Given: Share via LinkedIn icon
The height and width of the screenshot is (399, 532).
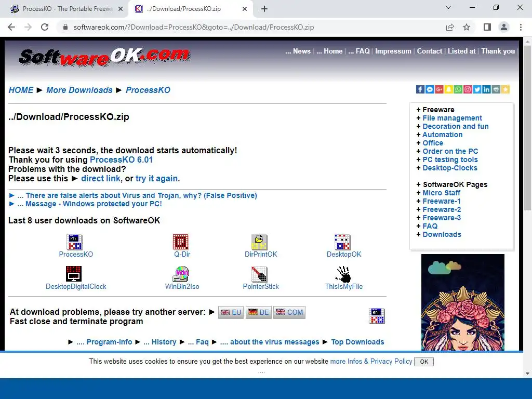Looking at the screenshot, I should 486,89.
